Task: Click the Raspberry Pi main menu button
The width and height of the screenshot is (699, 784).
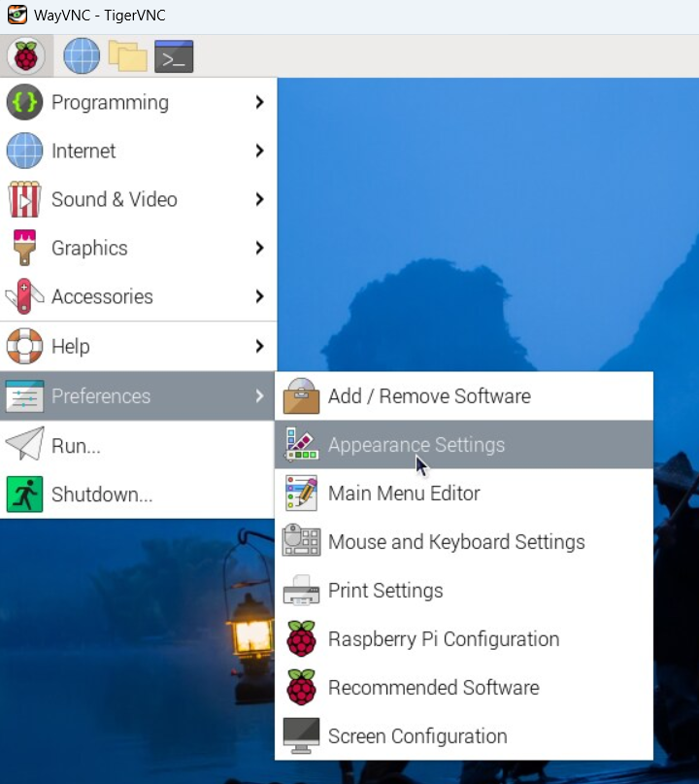Action: pos(26,56)
